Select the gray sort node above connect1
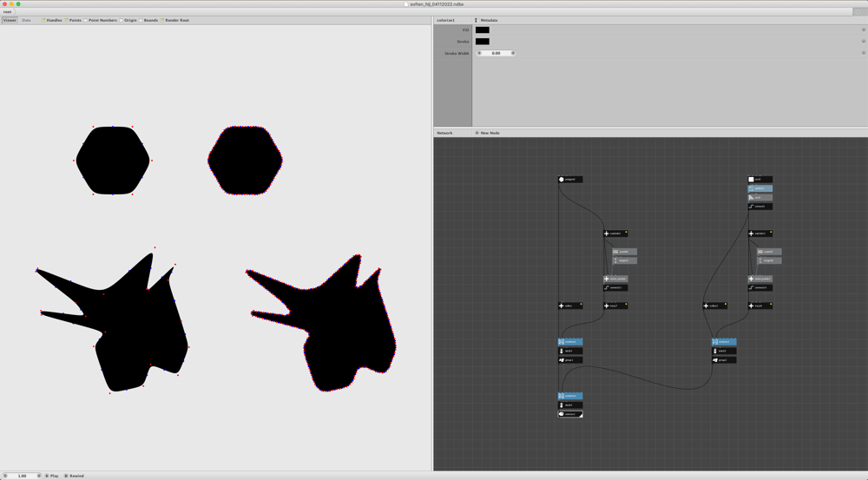 pos(760,197)
